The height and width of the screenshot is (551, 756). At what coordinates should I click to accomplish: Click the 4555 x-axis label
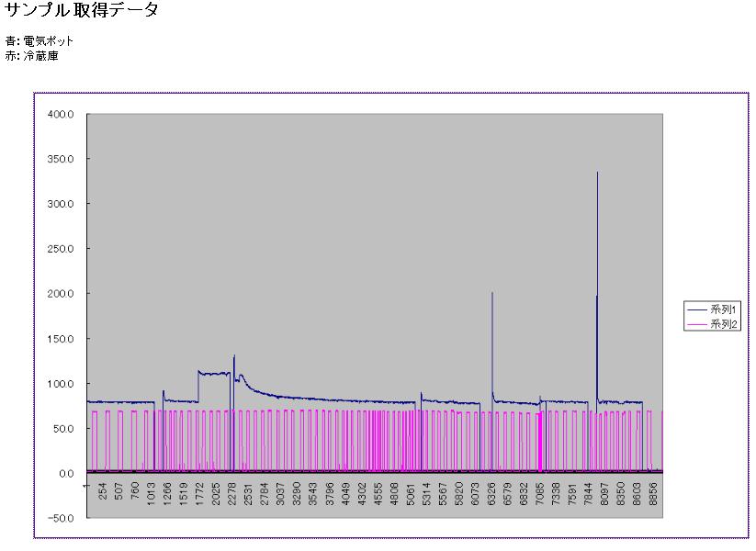pos(378,494)
